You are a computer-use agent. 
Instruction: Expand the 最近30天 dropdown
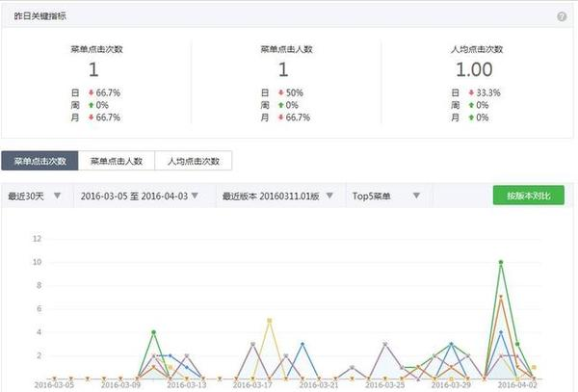[x=35, y=196]
